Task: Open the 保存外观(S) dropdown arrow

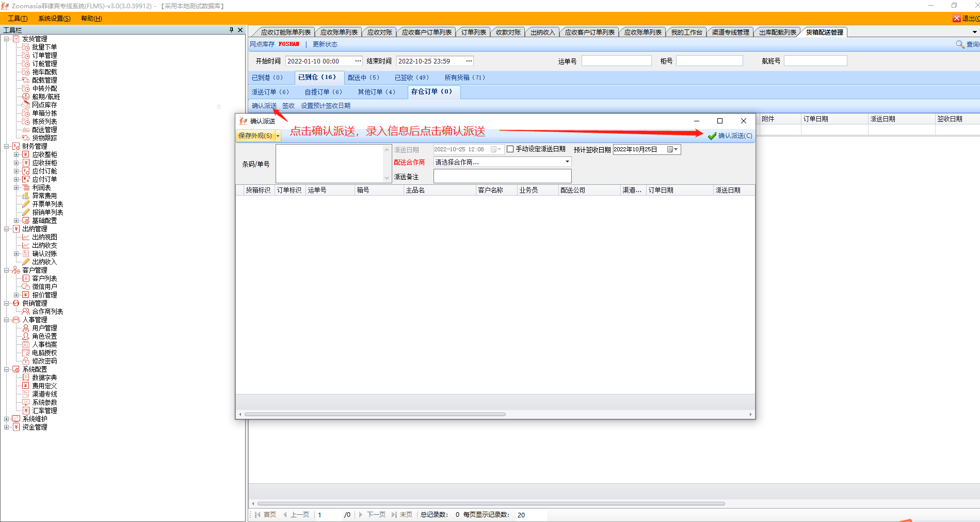Action: tap(278, 136)
